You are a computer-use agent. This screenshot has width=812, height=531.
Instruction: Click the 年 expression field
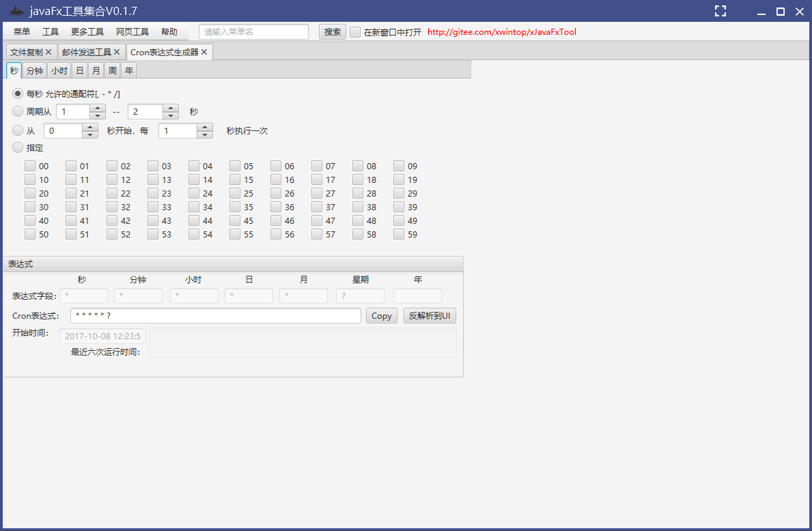(417, 296)
